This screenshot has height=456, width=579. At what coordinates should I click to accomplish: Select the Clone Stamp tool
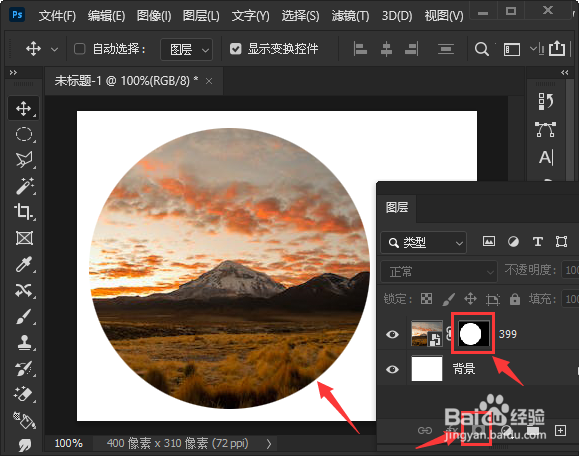(24, 343)
